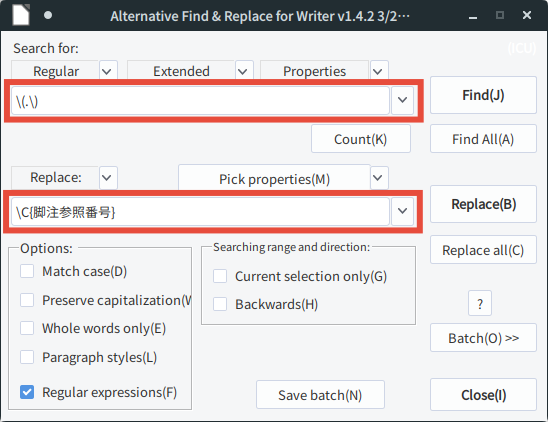Enable Whole words only
548x422 pixels.
[x=27, y=328]
